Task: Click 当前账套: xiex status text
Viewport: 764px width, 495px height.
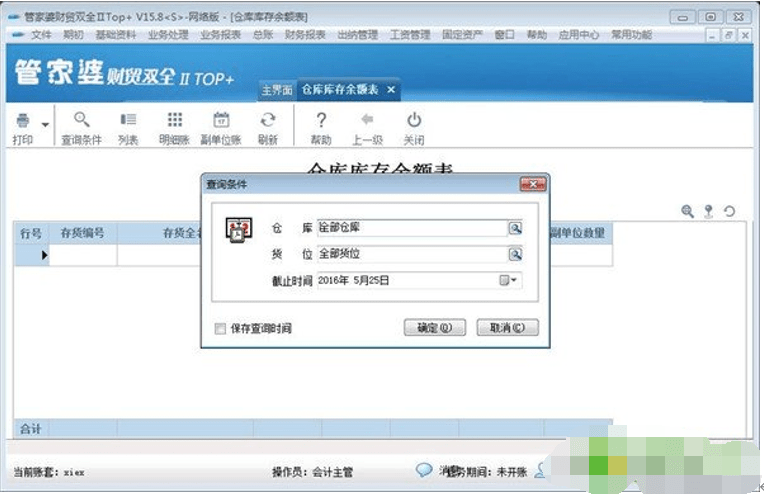Action: [x=49, y=472]
